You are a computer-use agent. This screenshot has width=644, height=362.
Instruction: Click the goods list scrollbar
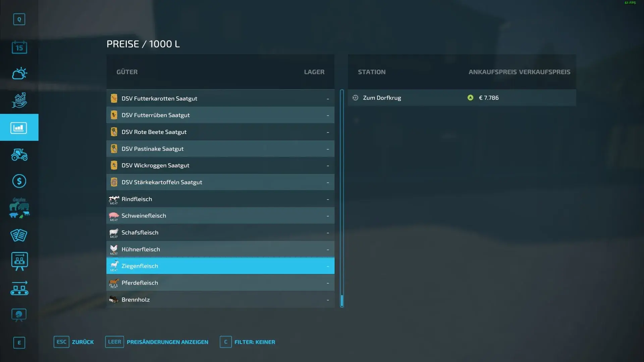click(x=342, y=198)
